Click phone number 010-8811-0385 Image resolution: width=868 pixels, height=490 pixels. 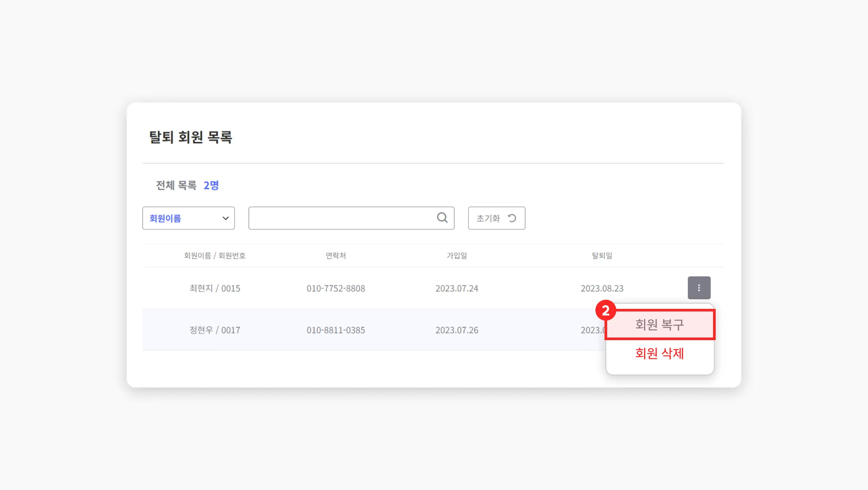tap(335, 330)
